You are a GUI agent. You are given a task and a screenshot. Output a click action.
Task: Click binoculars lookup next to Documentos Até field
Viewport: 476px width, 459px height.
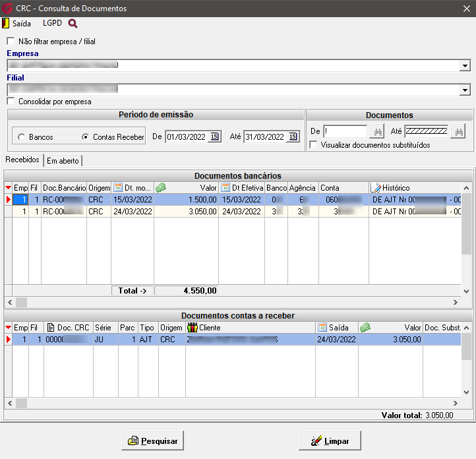pos(459,132)
